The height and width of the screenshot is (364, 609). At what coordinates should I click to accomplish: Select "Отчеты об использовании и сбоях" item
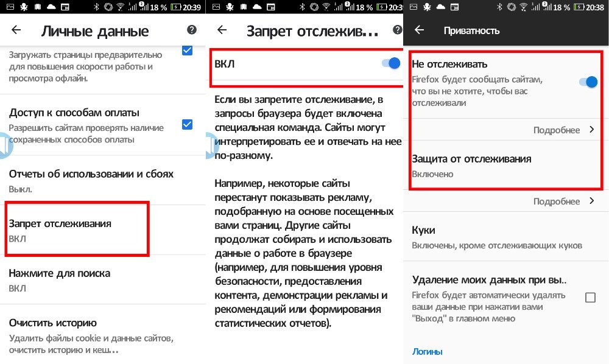91,180
